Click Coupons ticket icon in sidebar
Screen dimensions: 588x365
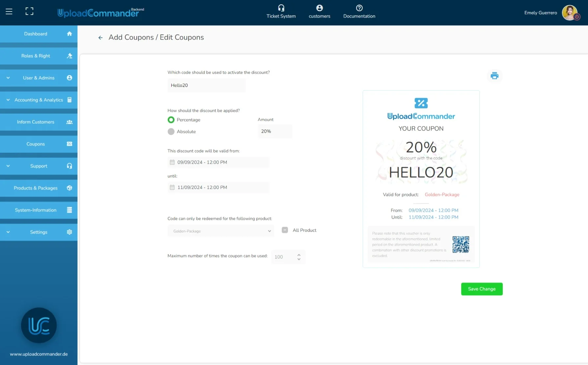(69, 144)
